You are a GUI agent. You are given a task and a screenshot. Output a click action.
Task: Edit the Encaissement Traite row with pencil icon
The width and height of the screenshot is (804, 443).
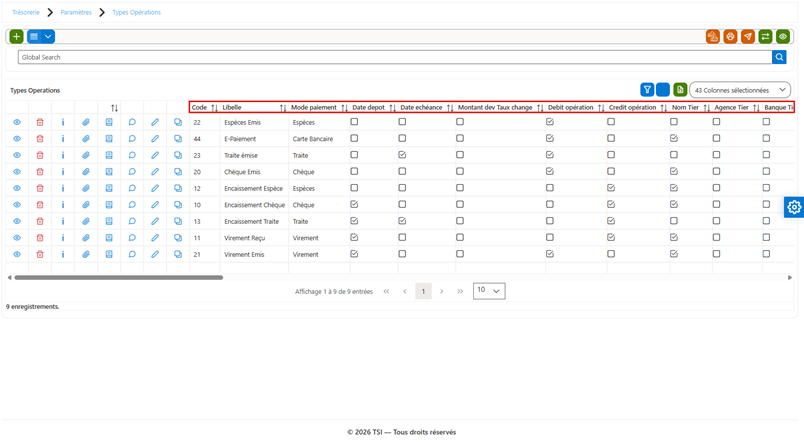click(x=155, y=222)
